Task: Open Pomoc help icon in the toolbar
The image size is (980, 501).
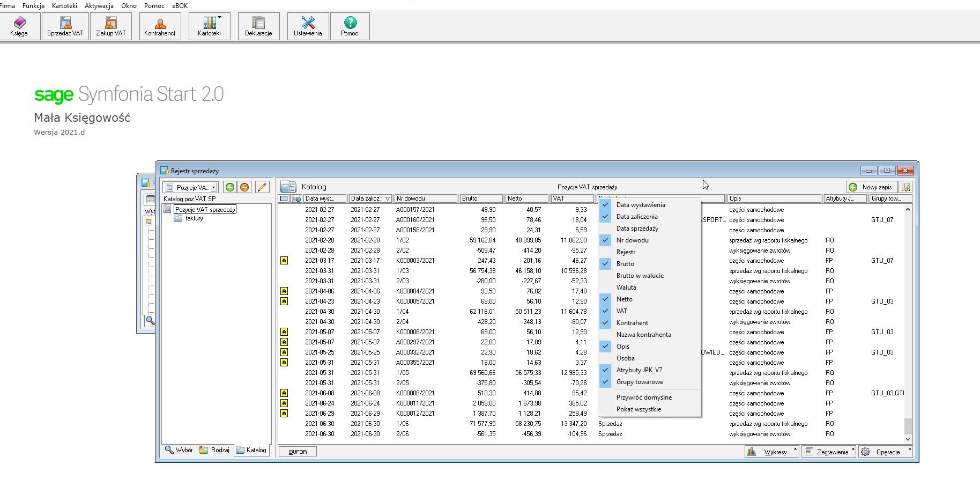Action: (x=350, y=26)
